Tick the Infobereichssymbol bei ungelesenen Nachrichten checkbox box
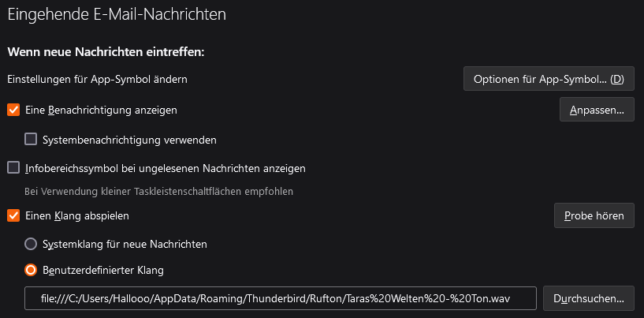The height and width of the screenshot is (318, 644). tap(13, 168)
